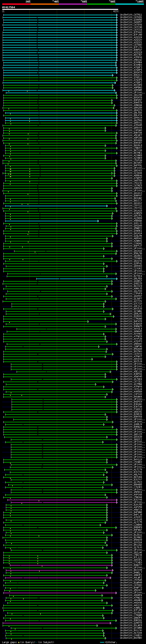Select hit UniRef100_B9GSC2
Viewport: 146px width, 644px height.
click(x=131, y=75)
